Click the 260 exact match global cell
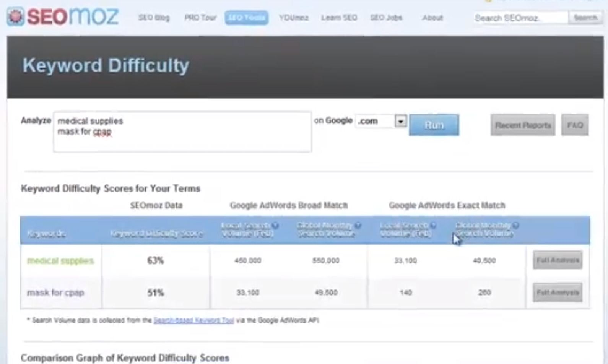Image resolution: width=608 pixels, height=364 pixels. point(484,293)
